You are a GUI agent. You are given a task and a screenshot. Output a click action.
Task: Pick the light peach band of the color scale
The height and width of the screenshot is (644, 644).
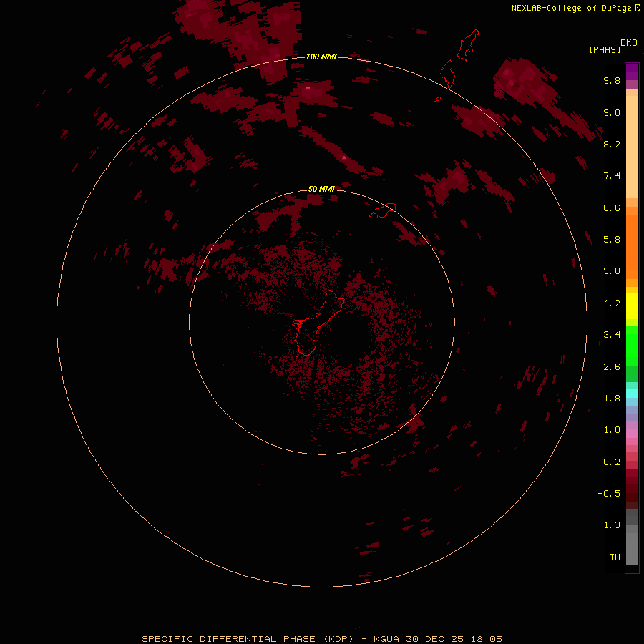632,147
